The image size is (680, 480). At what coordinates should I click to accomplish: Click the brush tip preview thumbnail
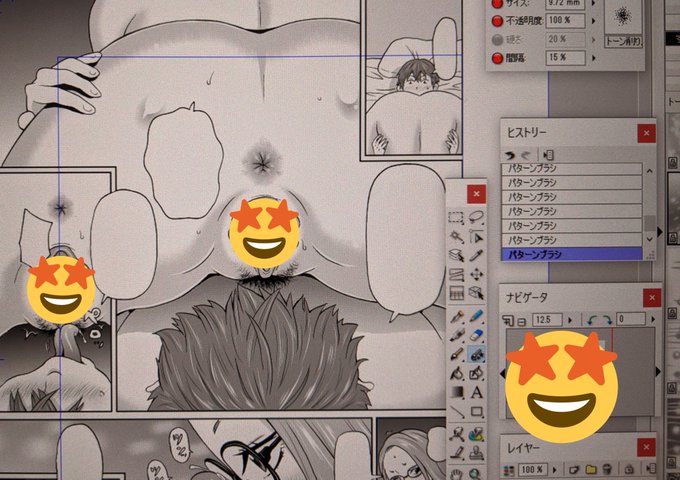coord(623,16)
